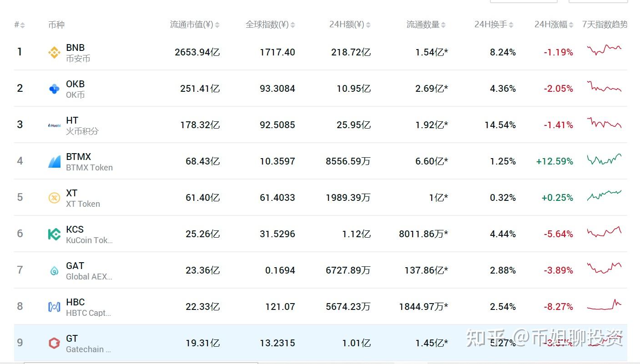Open the GAT coin logo
The image size is (640, 364).
(54, 271)
